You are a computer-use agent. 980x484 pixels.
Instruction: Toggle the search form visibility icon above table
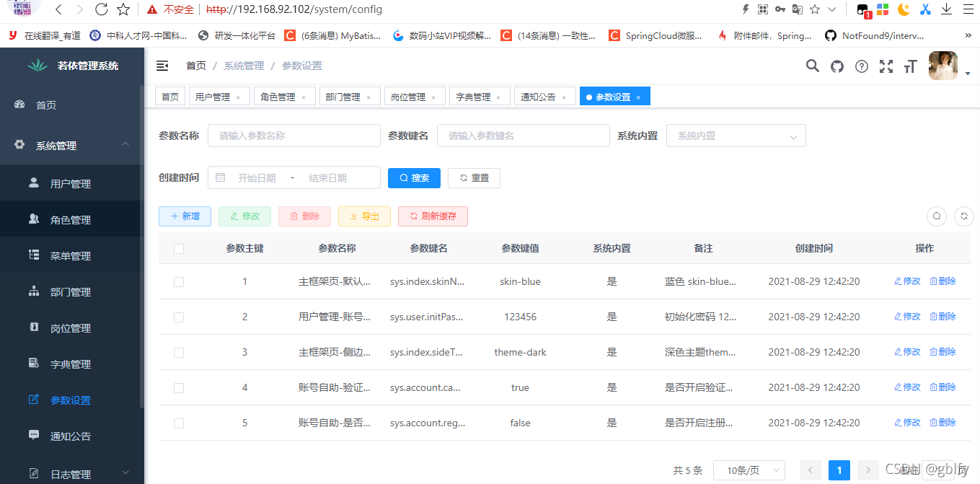pyautogui.click(x=936, y=216)
